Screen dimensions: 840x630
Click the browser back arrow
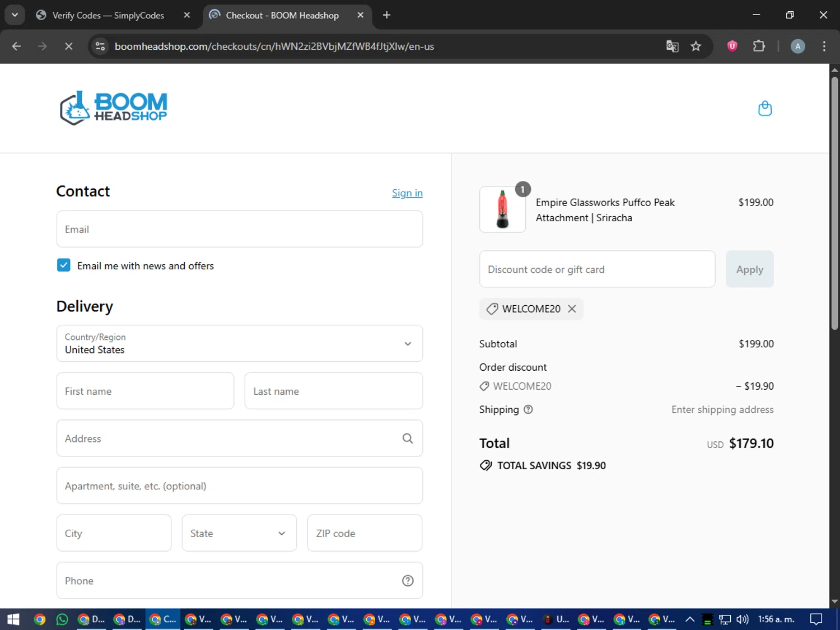[16, 46]
